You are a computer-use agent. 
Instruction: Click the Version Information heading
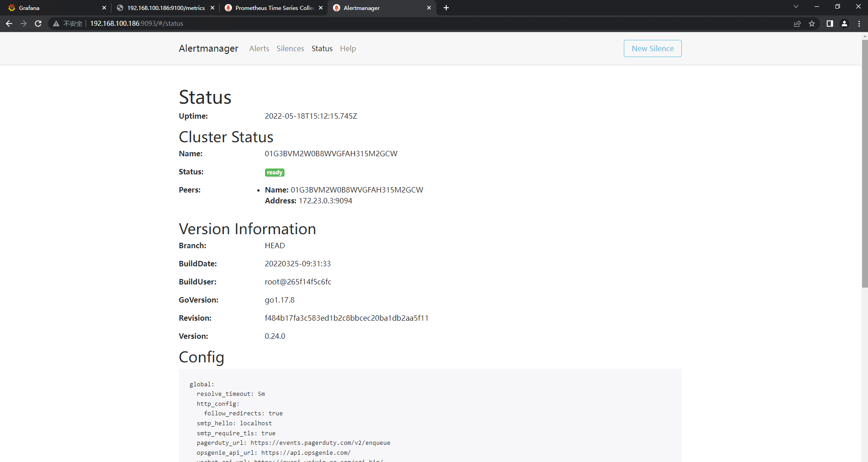click(x=247, y=229)
